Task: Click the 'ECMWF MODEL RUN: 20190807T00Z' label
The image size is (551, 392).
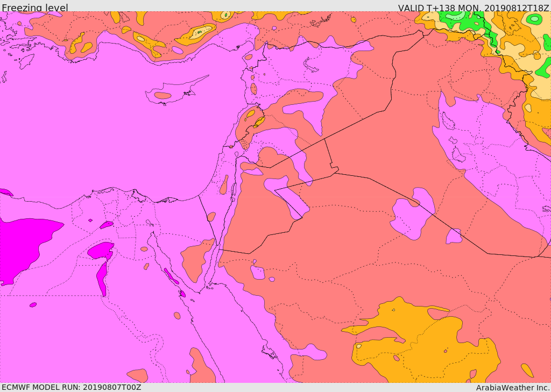Action: [x=72, y=387]
